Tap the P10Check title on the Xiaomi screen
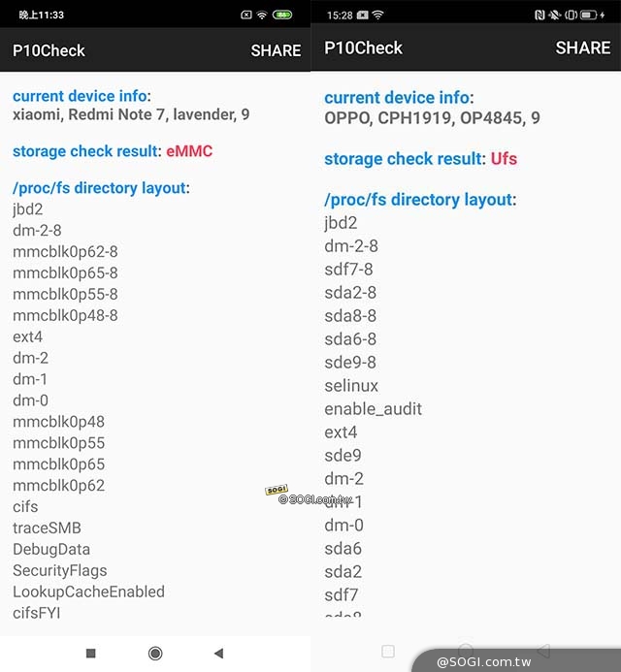This screenshot has width=621, height=672. pos(49,50)
